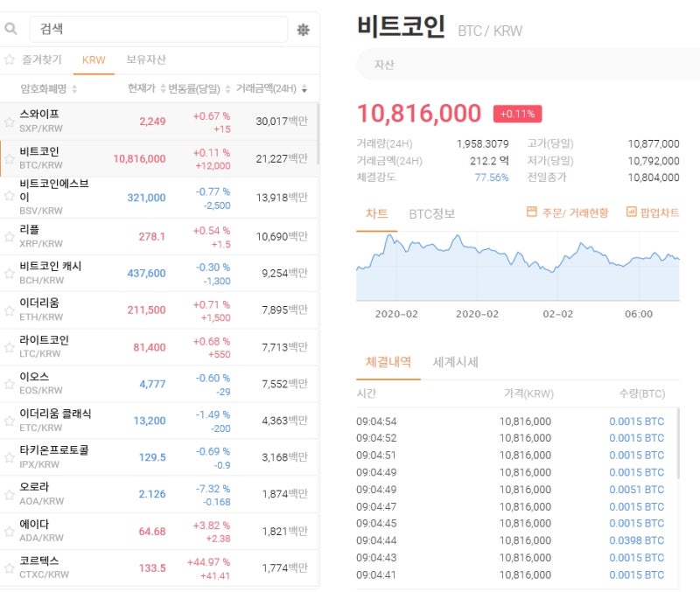Open list settings gear icon

coord(303,30)
